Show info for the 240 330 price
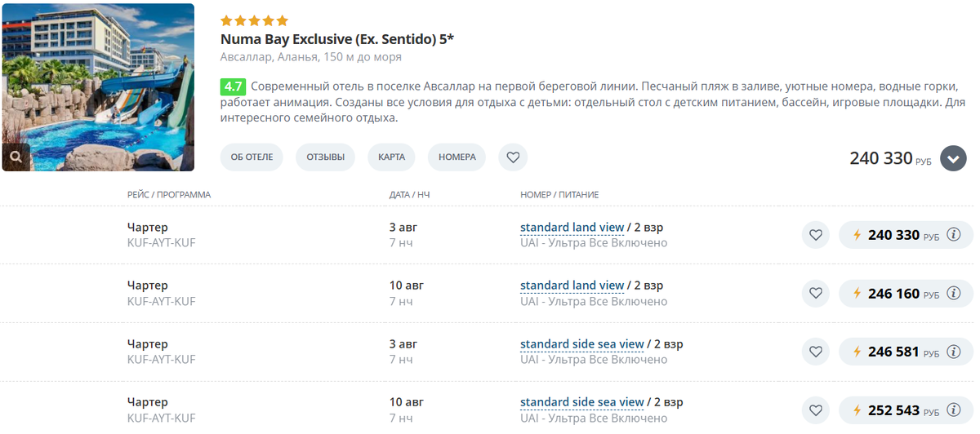The height and width of the screenshot is (434, 980). [x=953, y=235]
